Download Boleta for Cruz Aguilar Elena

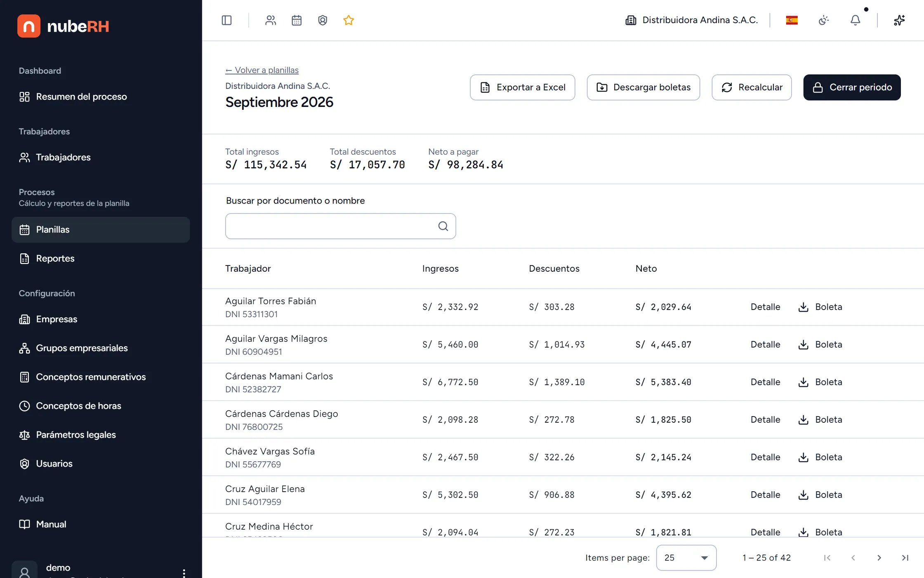click(x=820, y=495)
